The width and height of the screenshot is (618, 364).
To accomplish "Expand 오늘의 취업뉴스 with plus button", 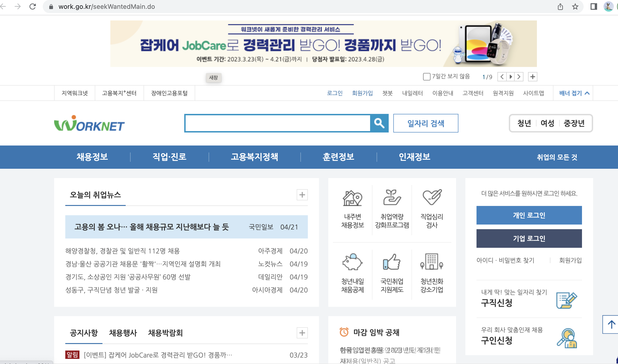I will click(302, 195).
